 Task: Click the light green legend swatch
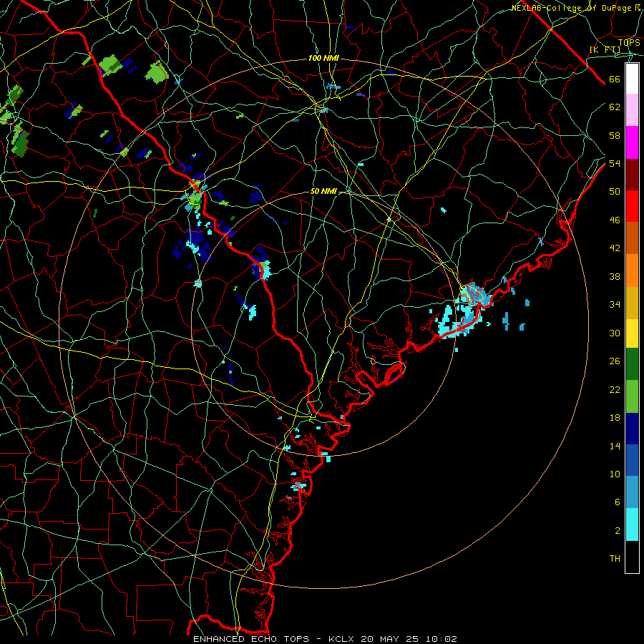[632, 396]
